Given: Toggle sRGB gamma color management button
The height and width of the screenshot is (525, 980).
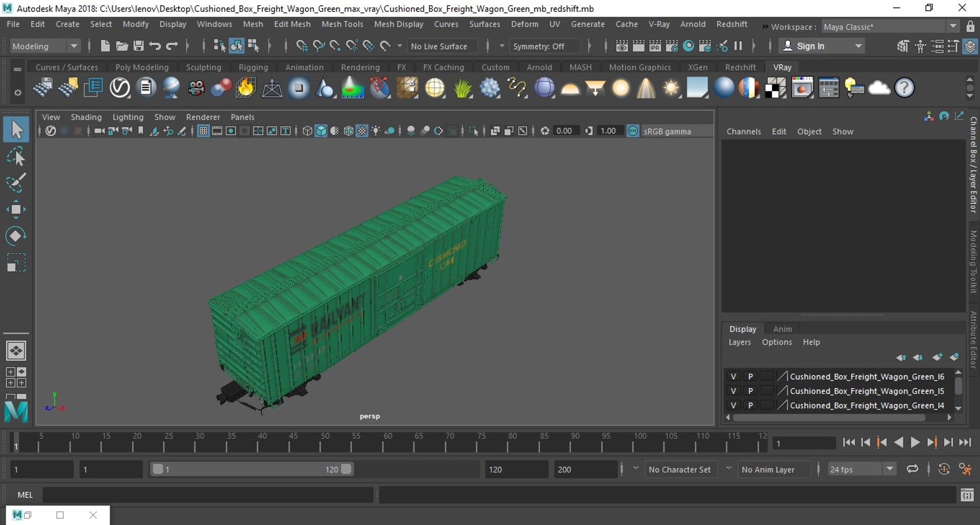Looking at the screenshot, I should click(633, 131).
